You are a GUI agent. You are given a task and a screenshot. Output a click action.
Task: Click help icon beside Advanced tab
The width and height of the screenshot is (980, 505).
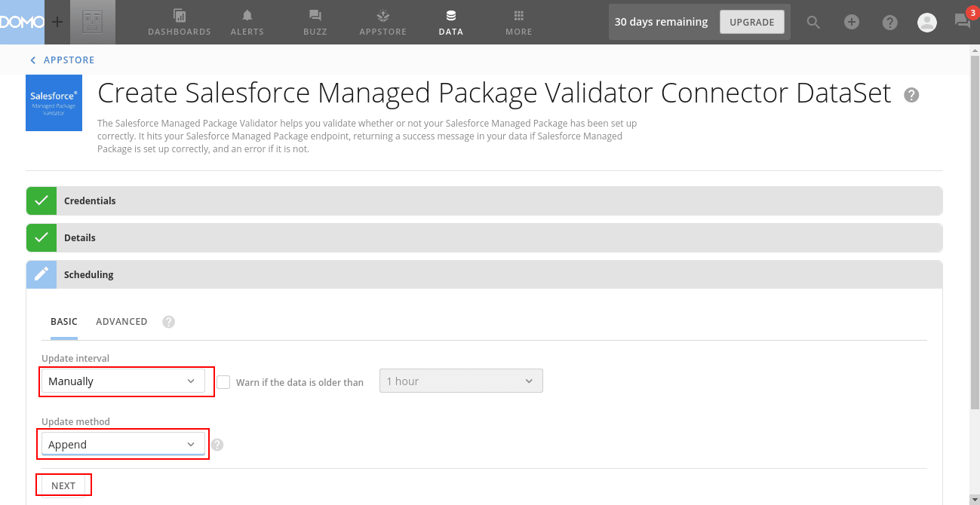point(169,322)
